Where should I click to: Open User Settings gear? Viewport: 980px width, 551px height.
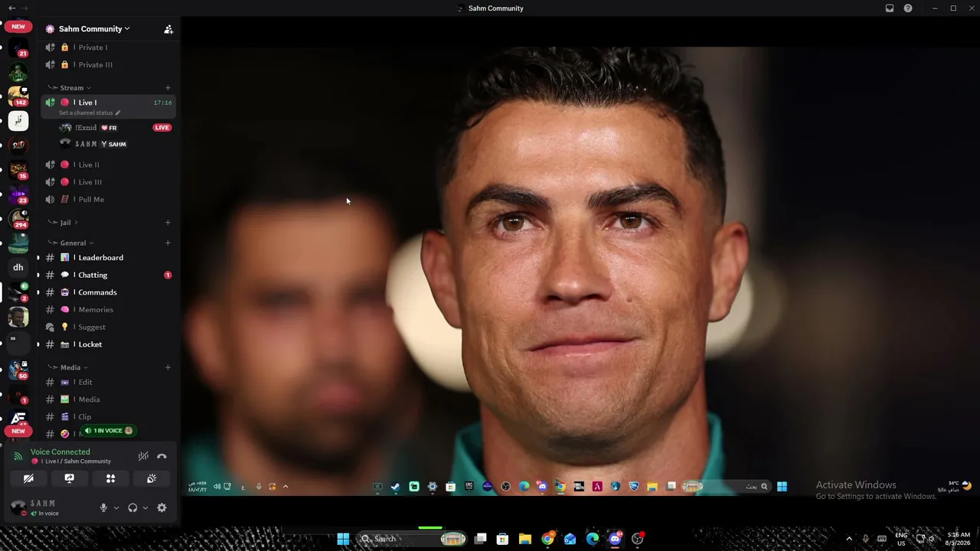click(x=162, y=507)
